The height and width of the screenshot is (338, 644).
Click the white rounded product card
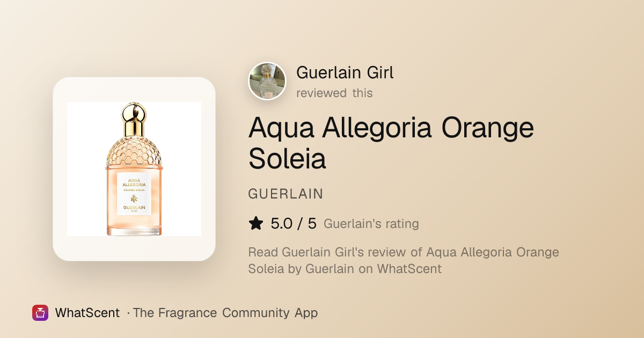pyautogui.click(x=134, y=169)
